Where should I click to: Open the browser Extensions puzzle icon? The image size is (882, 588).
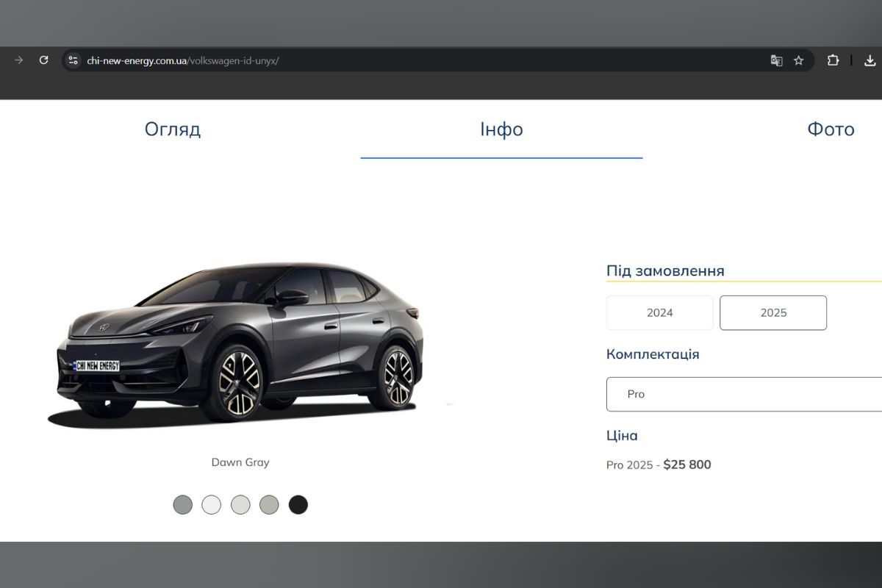[833, 61]
